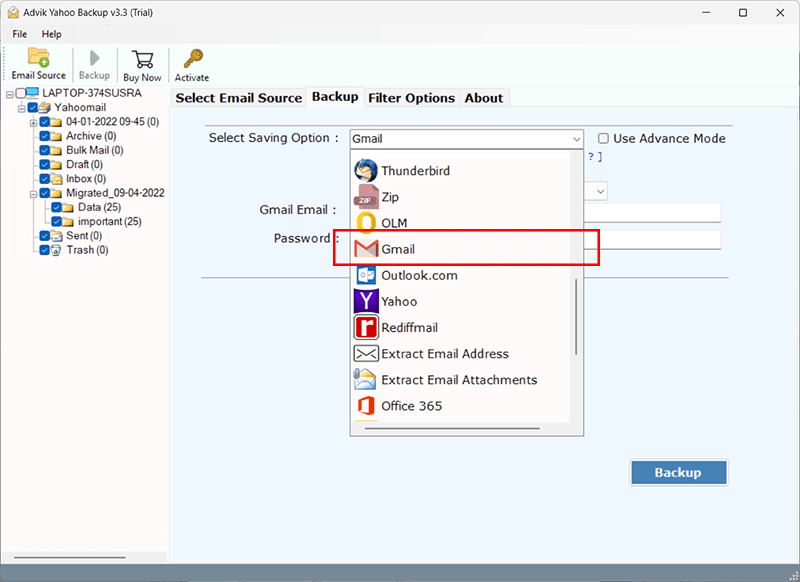
Task: Choose the Zip file icon option
Action: point(366,197)
